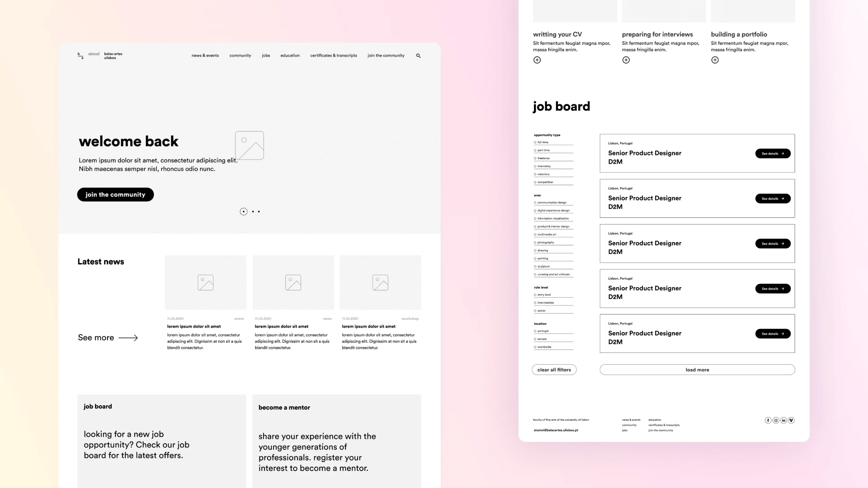Screen dimensions: 868x488
Task: Click the Join the Community button
Action: pos(115,194)
